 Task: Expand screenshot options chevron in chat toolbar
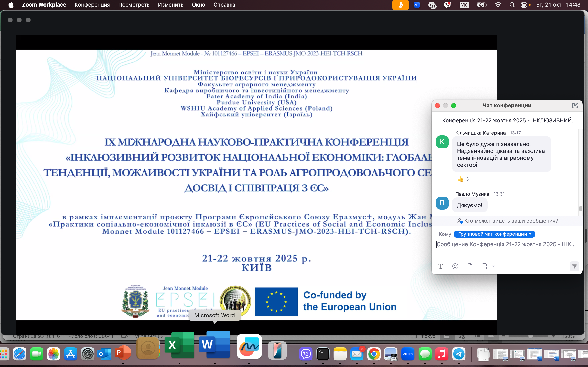(493, 266)
